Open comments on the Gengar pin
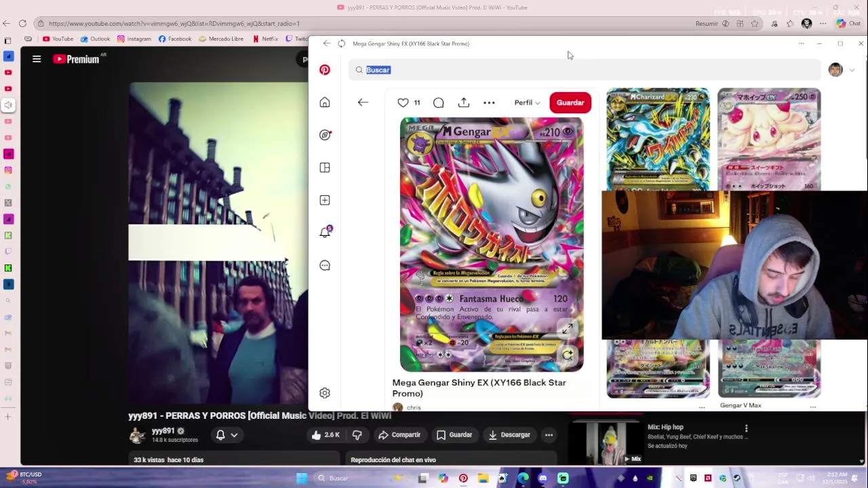 point(438,102)
